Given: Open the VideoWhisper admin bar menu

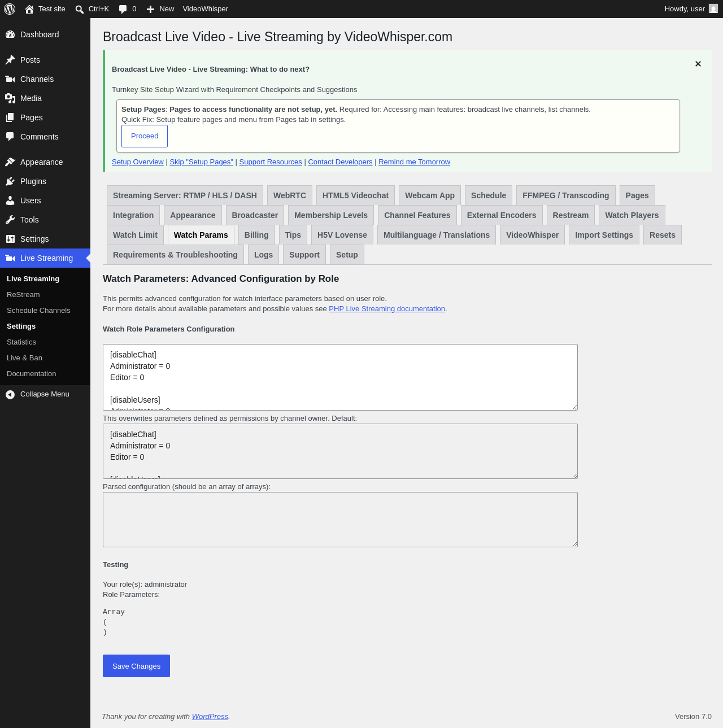Looking at the screenshot, I should pos(206,9).
